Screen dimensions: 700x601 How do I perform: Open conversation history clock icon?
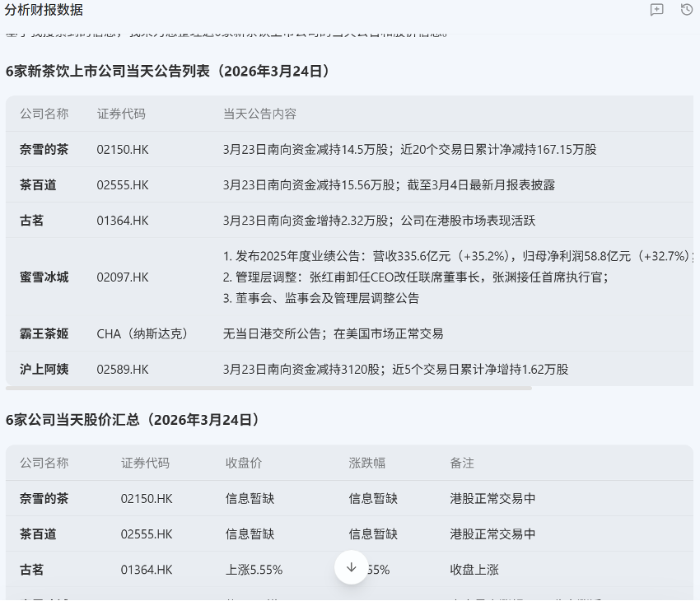[687, 9]
